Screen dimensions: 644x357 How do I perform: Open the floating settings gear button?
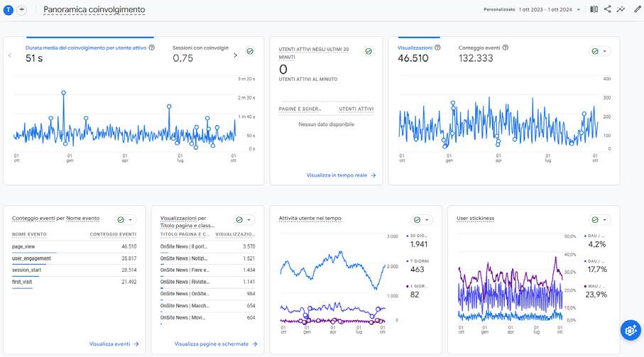pos(631,330)
